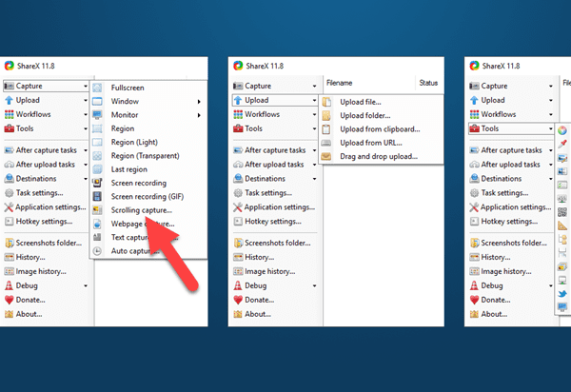571x392 pixels.
Task: Choose Region (Transparent) from the Capture menu
Action: click(x=148, y=156)
